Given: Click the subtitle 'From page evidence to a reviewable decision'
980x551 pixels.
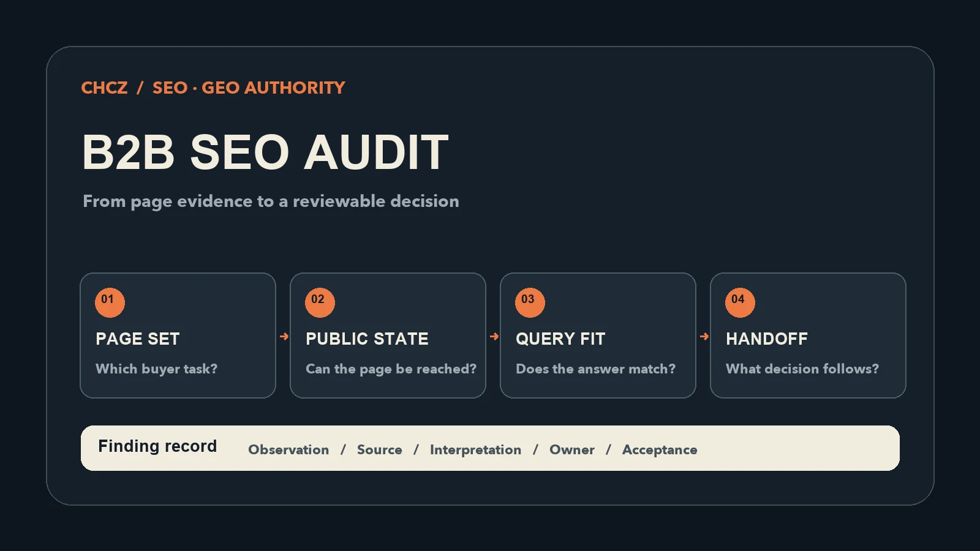Looking at the screenshot, I should point(271,201).
